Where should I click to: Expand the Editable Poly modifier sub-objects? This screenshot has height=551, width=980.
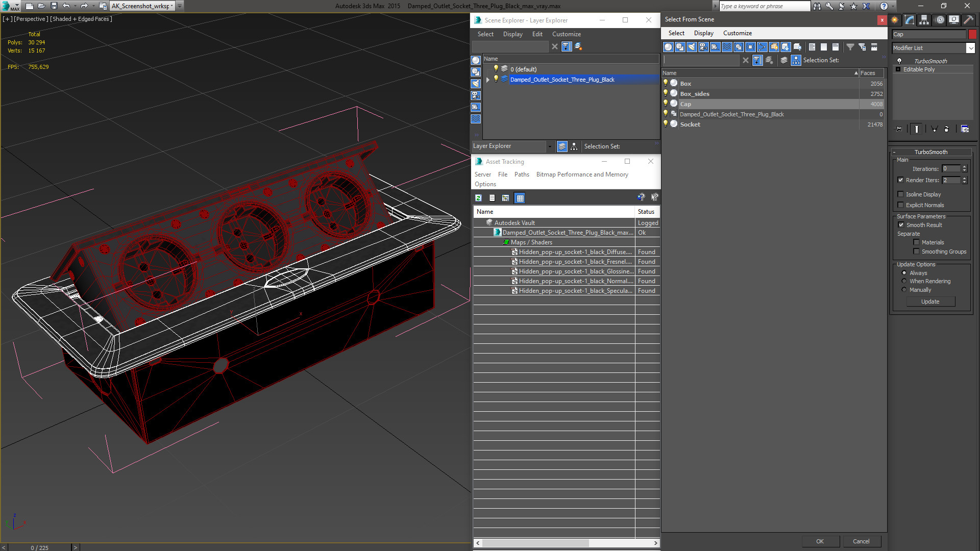click(x=898, y=69)
